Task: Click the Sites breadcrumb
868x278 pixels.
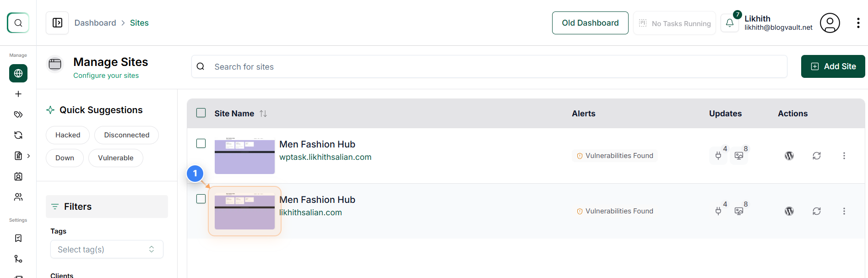Action: tap(139, 23)
